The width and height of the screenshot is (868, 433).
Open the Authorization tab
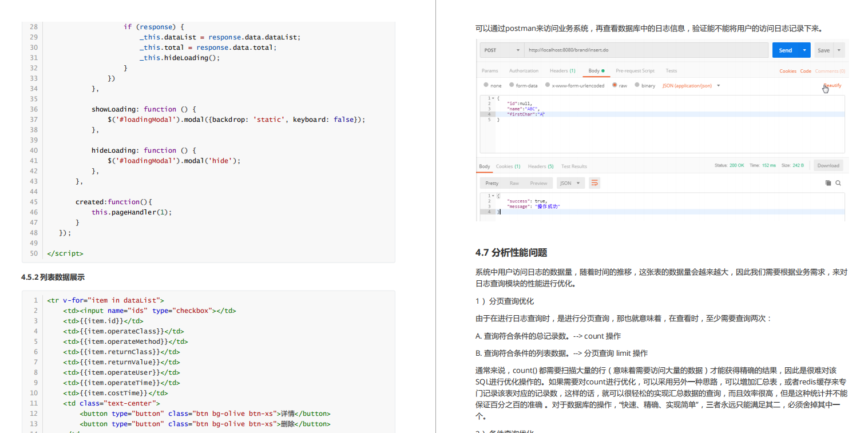click(x=524, y=71)
